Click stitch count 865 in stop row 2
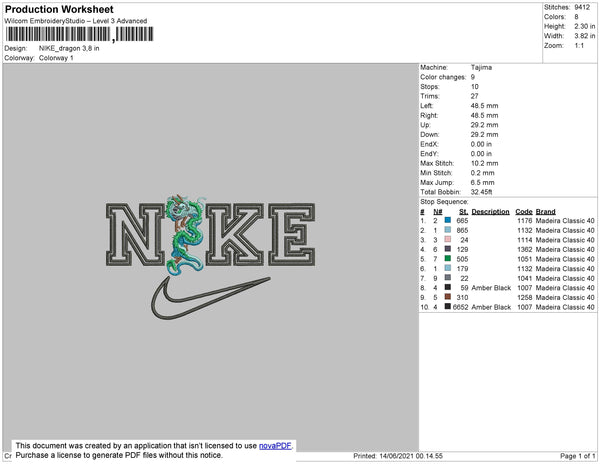The width and height of the screenshot is (600, 464). (462, 230)
